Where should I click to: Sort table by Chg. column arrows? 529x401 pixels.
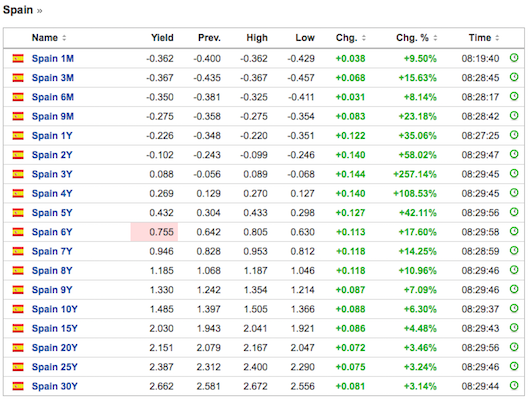[364, 38]
